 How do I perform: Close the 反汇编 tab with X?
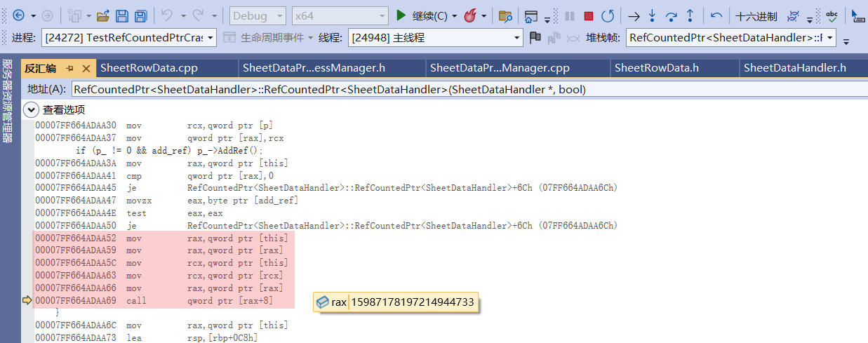pyautogui.click(x=86, y=68)
